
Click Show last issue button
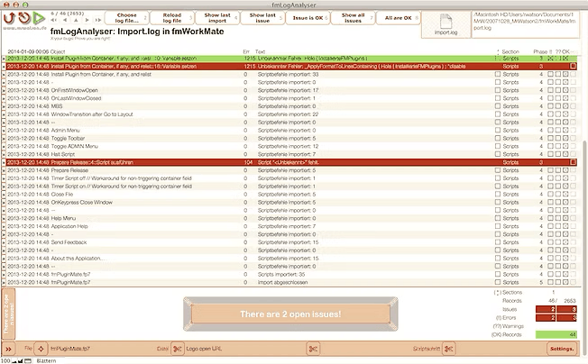pyautogui.click(x=262, y=18)
